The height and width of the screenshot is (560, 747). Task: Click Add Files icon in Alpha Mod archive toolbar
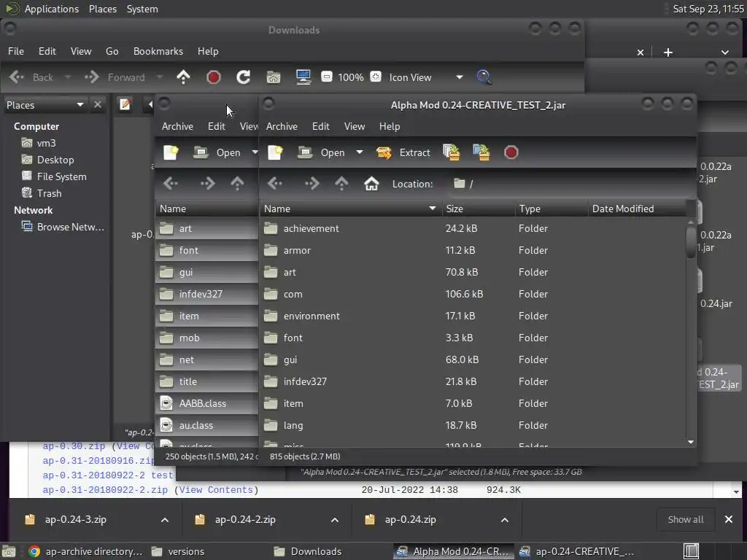click(451, 152)
